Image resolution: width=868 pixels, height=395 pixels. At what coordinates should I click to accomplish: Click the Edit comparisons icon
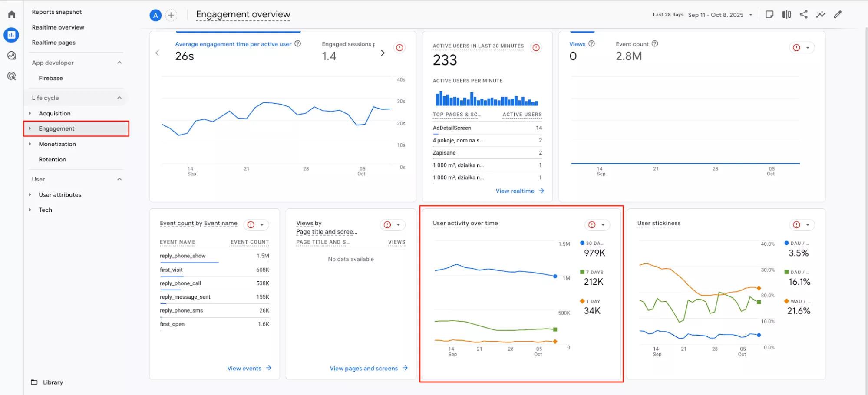point(786,14)
